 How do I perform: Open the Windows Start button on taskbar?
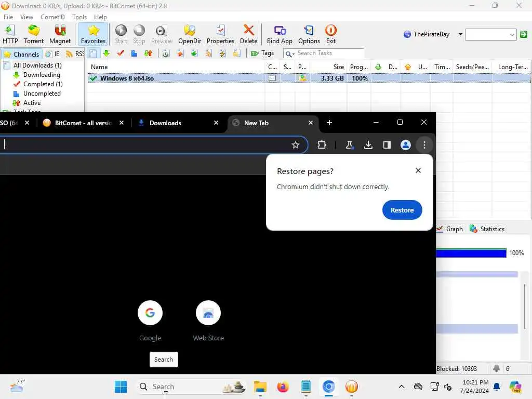click(x=121, y=387)
